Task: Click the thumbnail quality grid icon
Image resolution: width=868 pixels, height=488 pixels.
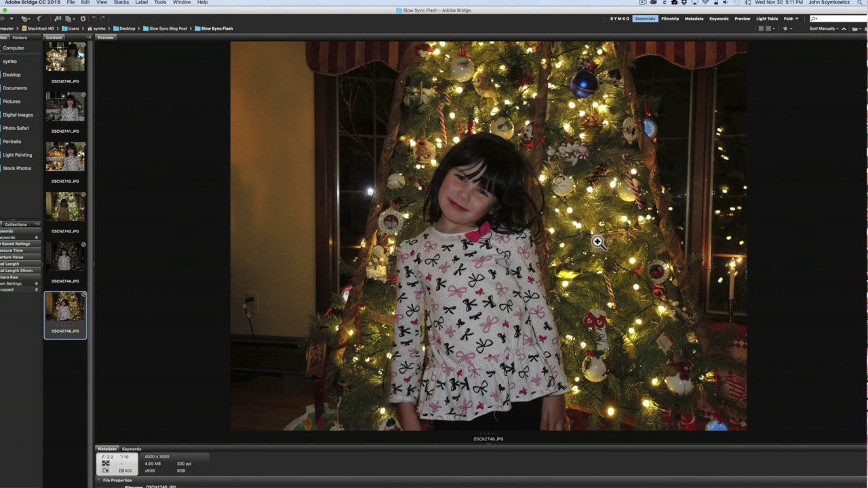Action: (x=762, y=28)
